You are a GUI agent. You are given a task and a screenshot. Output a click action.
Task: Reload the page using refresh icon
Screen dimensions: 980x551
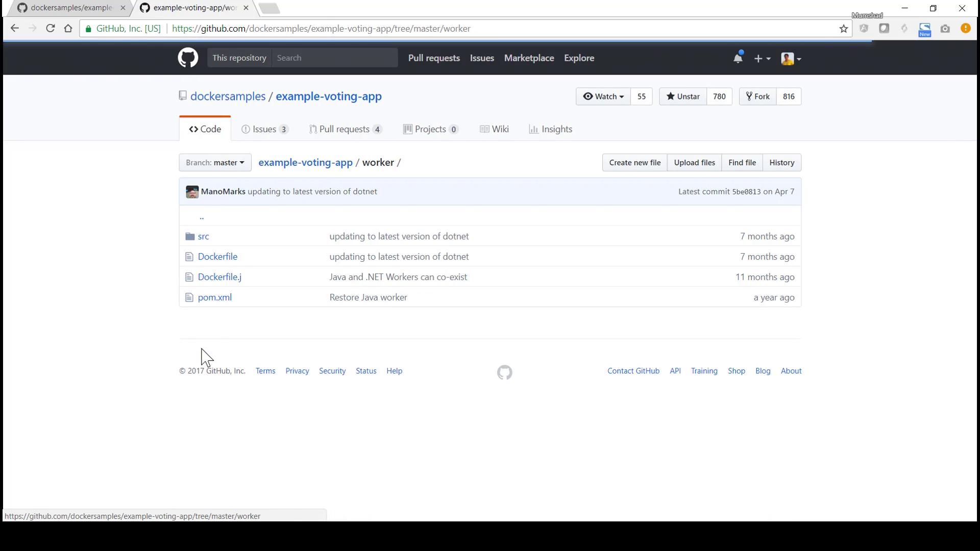[50, 29]
